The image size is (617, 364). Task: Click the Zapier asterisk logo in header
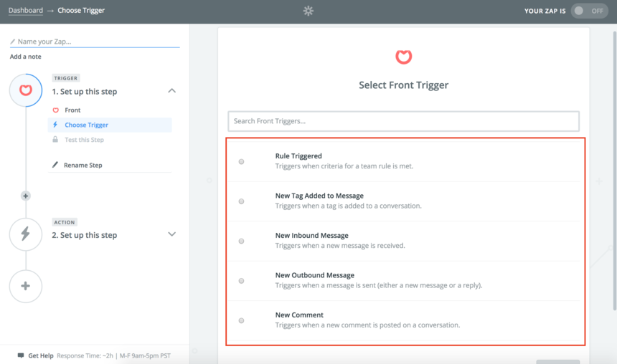pos(308,11)
